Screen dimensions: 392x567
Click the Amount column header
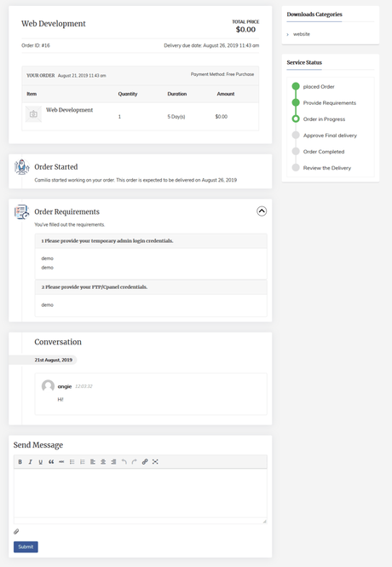226,94
